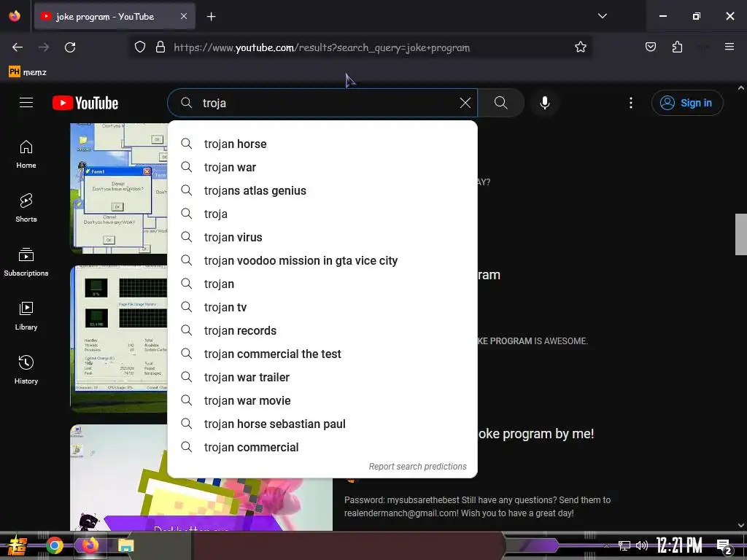Viewport: 747px width, 560px height.
Task: Select the 'trojan records' suggestion
Action: click(x=322, y=330)
